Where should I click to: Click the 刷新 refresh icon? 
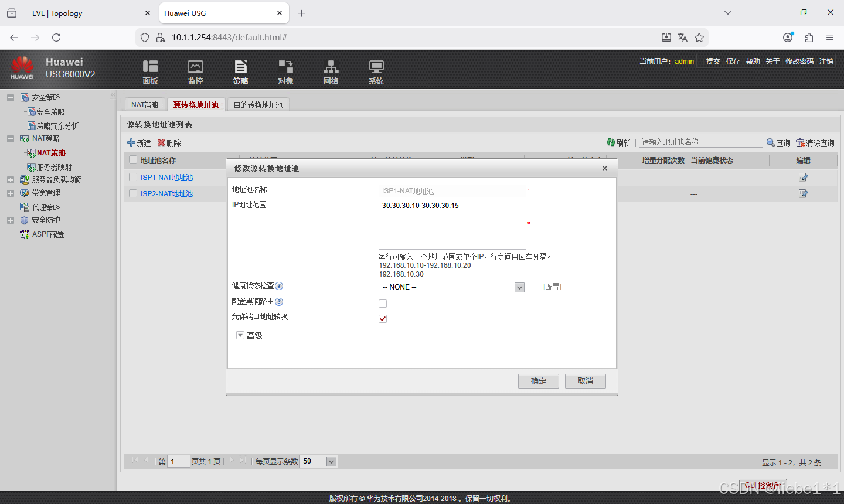pos(611,142)
